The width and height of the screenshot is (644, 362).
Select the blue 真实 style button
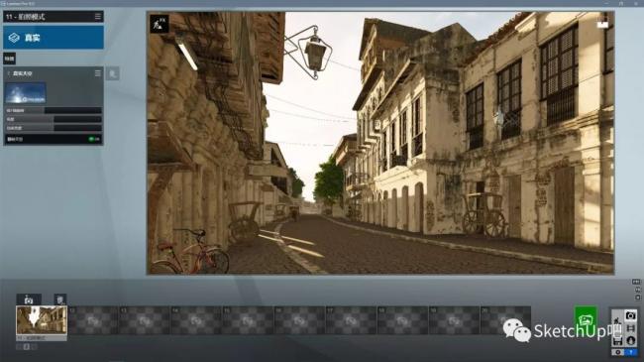(x=54, y=38)
